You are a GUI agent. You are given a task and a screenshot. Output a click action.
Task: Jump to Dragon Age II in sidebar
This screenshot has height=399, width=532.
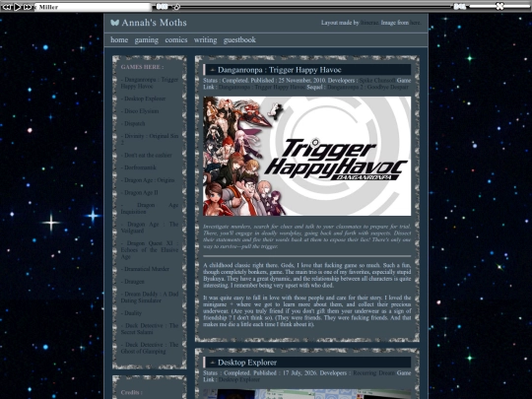(x=140, y=193)
